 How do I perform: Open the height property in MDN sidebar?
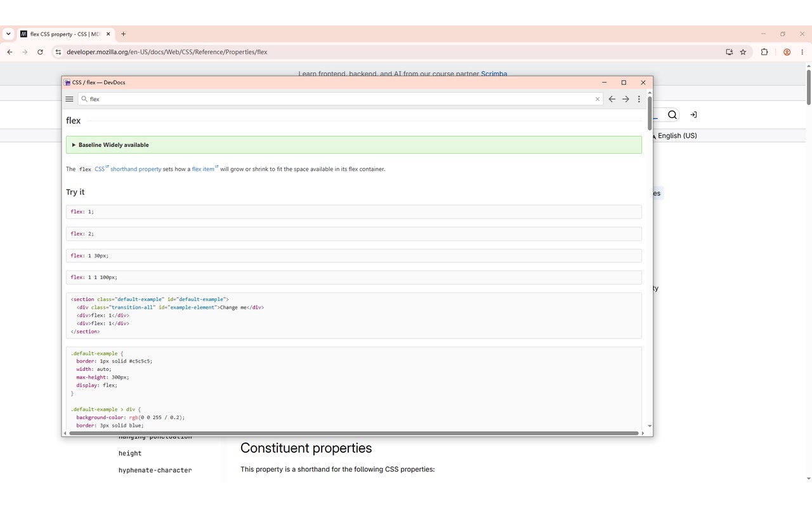[130, 453]
